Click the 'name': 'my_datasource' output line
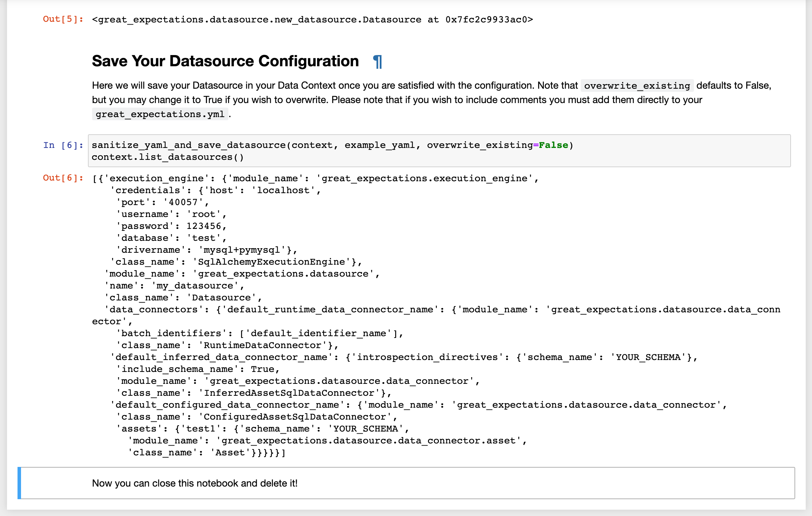 point(174,286)
